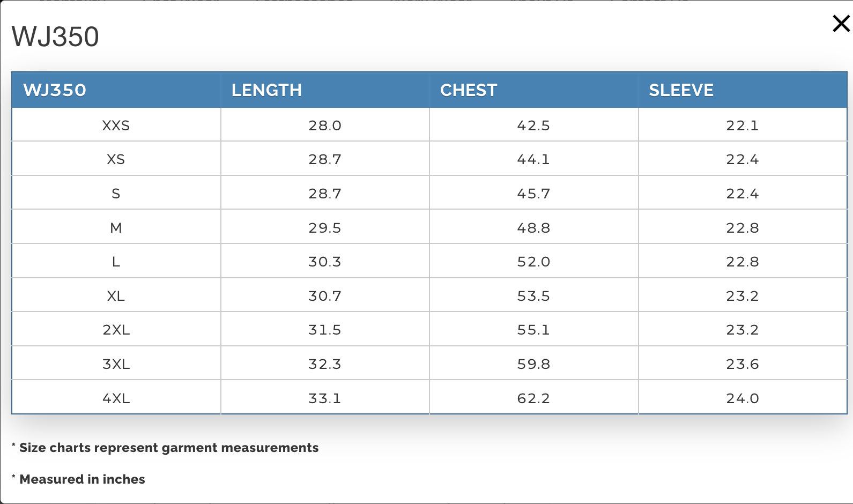Viewport: 853px width, 504px height.
Task: Click the length value 30.3 for L
Action: [x=324, y=262]
